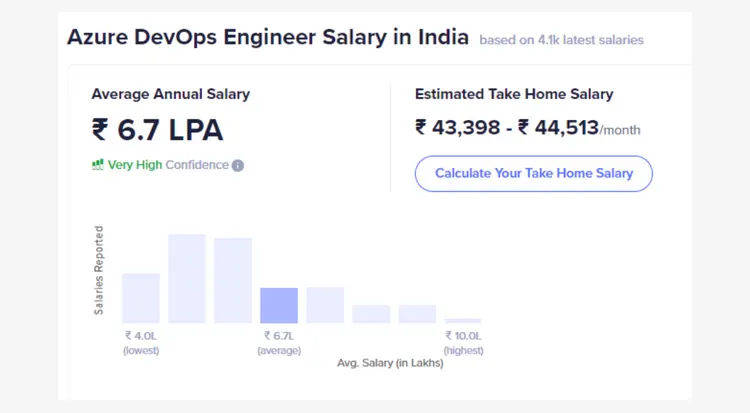The image size is (750, 413).
Task: Click the info icon beside Confidence
Action: tap(238, 166)
